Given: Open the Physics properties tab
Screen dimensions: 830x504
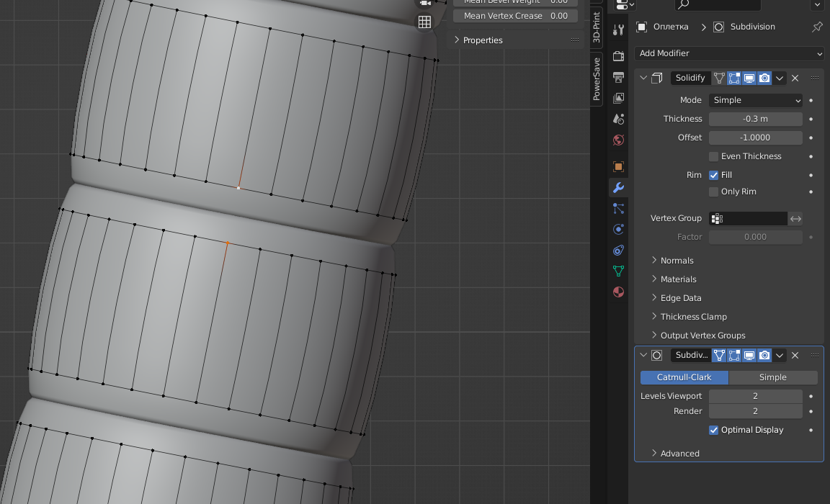Looking at the screenshot, I should pos(618,229).
